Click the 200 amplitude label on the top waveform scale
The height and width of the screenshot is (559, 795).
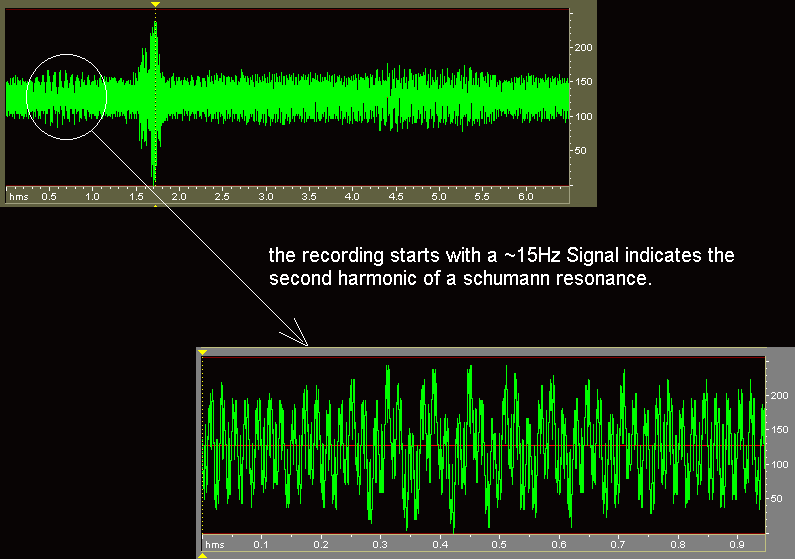(582, 48)
